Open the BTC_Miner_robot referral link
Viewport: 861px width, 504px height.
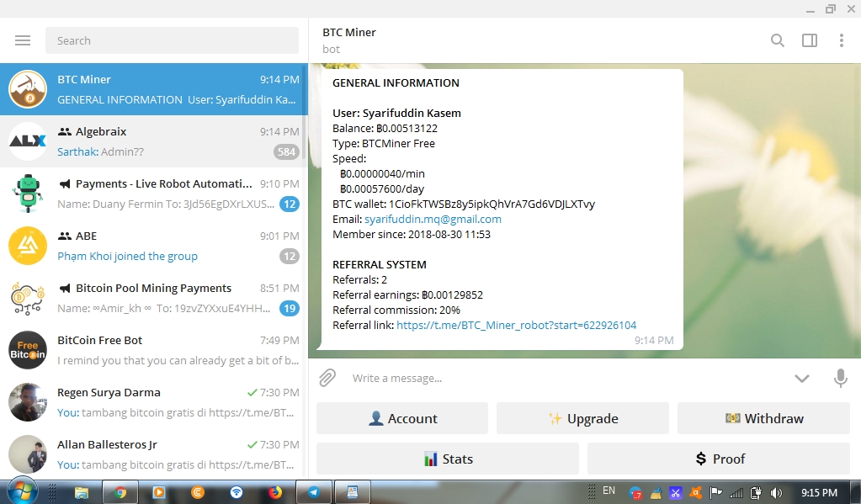point(516,325)
